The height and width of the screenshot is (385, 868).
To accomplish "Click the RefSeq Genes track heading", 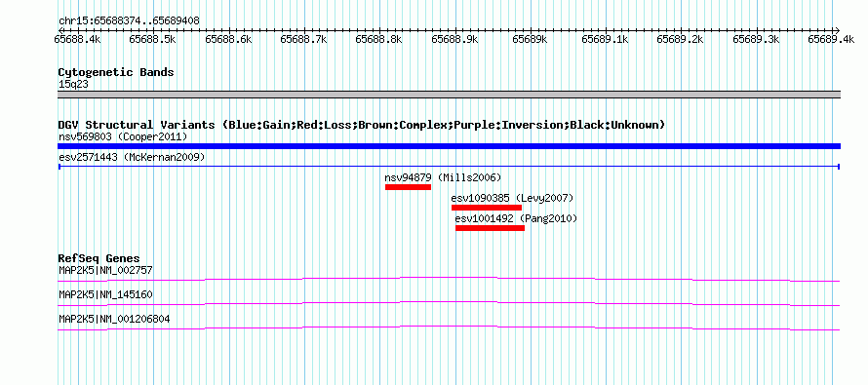I will [x=99, y=259].
